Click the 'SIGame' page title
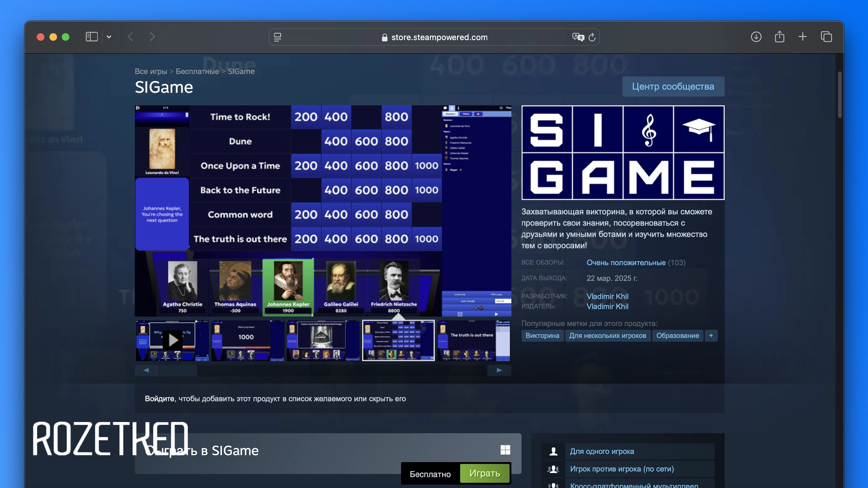This screenshot has height=488, width=868. [164, 87]
